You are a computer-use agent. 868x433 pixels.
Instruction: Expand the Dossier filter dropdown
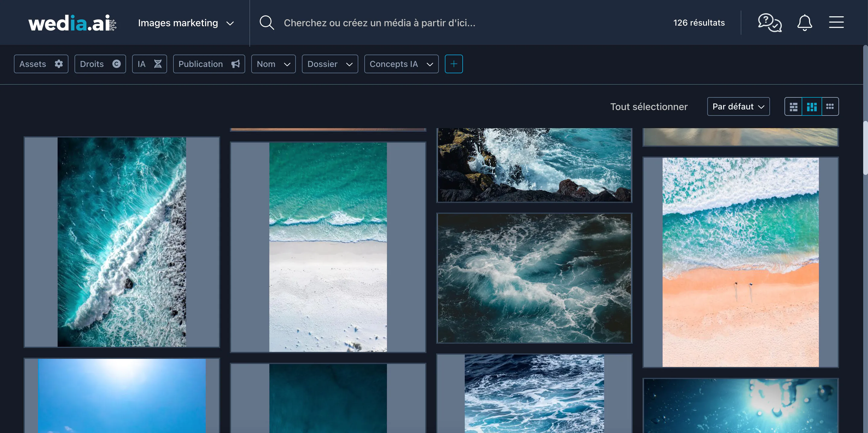coord(330,64)
